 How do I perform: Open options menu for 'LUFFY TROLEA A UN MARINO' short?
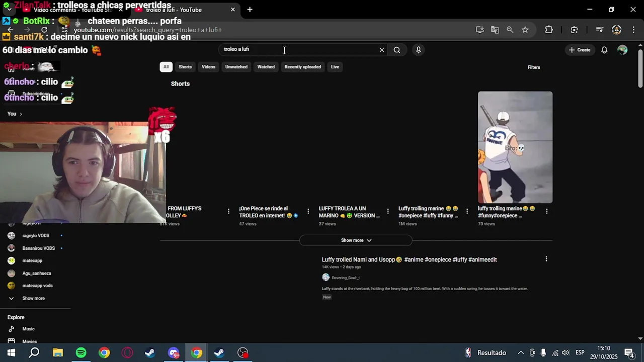387,211
